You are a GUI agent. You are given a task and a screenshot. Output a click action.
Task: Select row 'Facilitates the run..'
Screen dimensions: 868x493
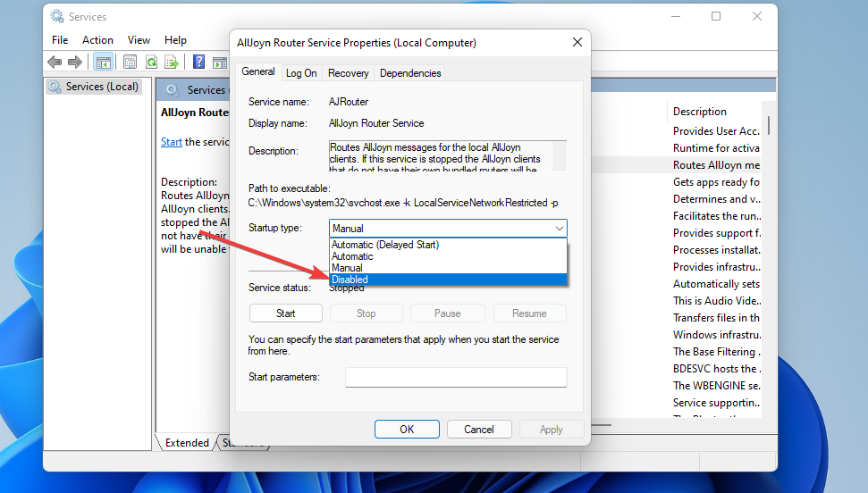click(x=714, y=216)
